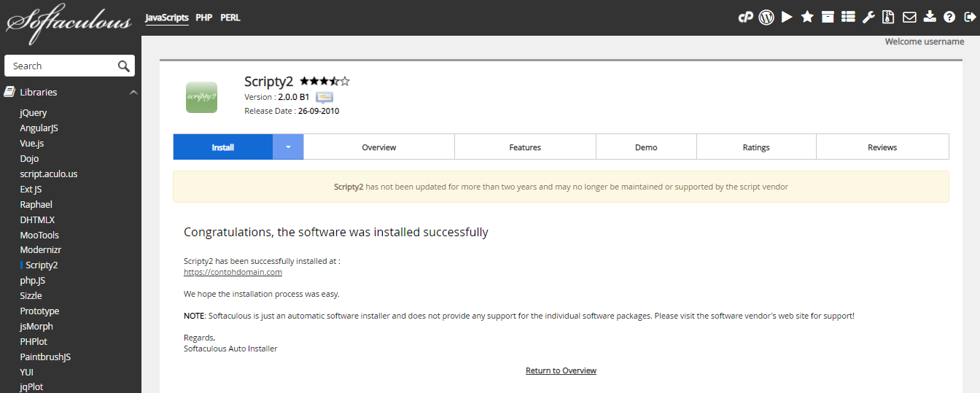Open the Install button dropdown arrow
The height and width of the screenshot is (393, 980).
pos(288,147)
